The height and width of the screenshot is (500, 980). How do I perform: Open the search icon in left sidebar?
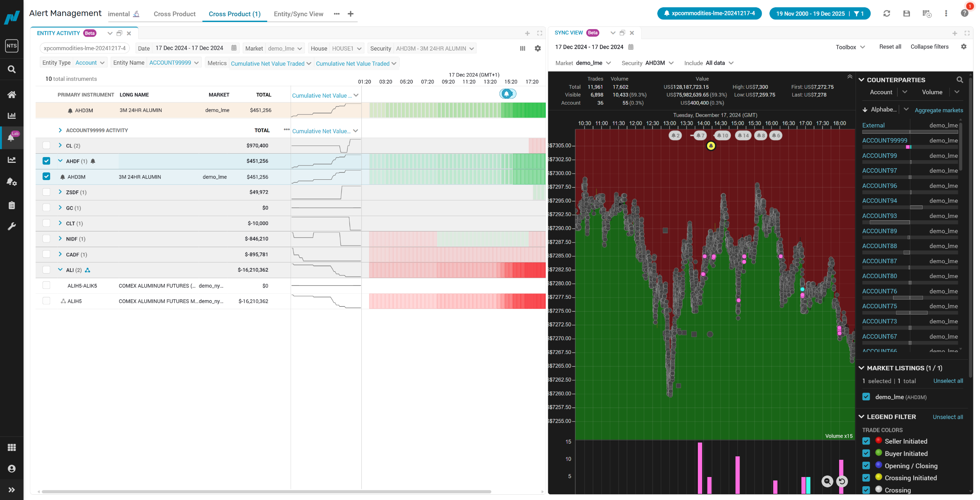pos(11,69)
